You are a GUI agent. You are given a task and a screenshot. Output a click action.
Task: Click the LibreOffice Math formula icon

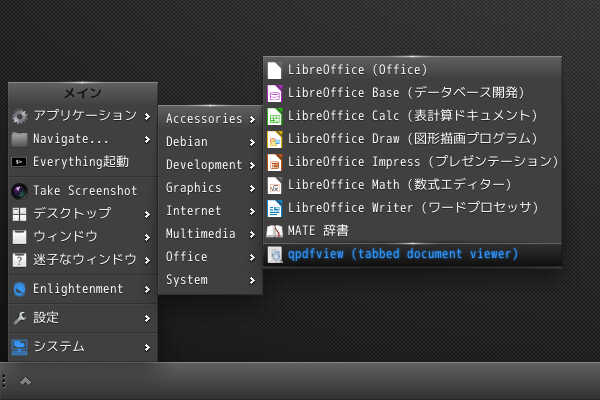click(x=274, y=185)
